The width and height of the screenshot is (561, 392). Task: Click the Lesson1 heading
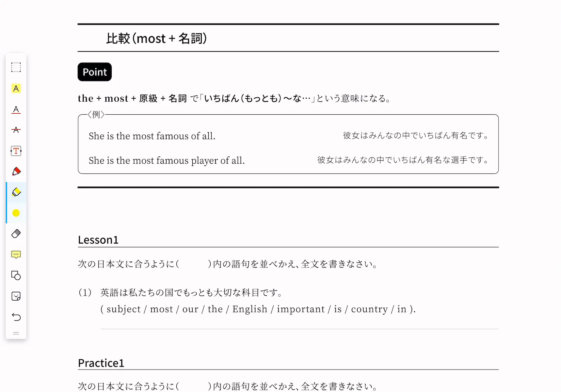tap(98, 240)
